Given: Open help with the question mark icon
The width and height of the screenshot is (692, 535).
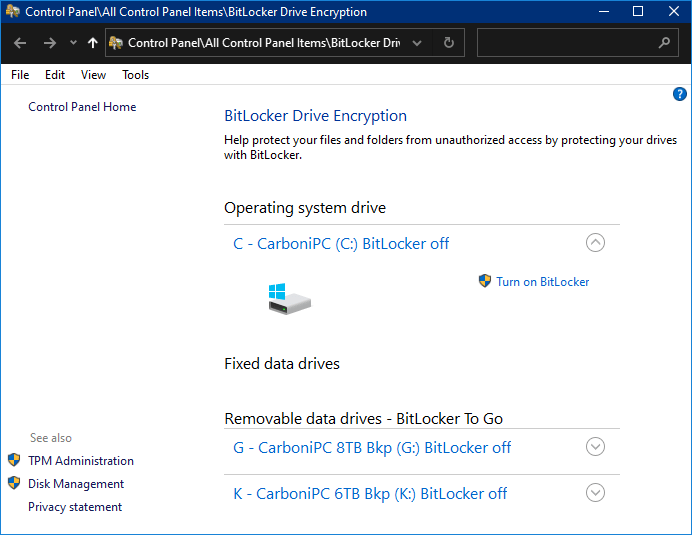Looking at the screenshot, I should [x=679, y=94].
